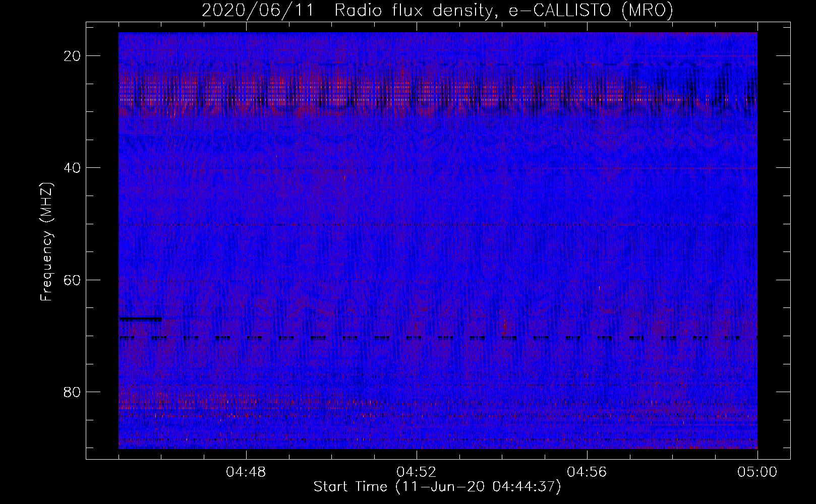The height and width of the screenshot is (504, 816).
Task: Click the 04:48 time tick label
Action: (x=246, y=472)
